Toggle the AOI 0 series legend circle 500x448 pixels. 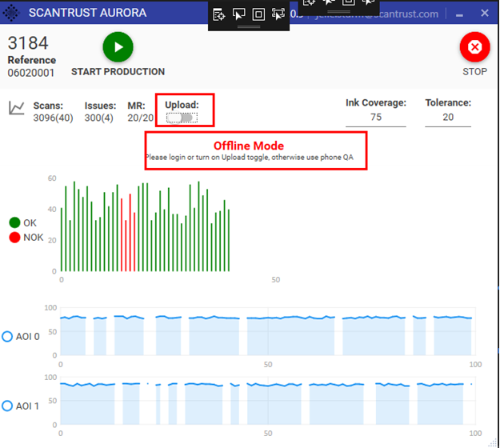point(7,336)
